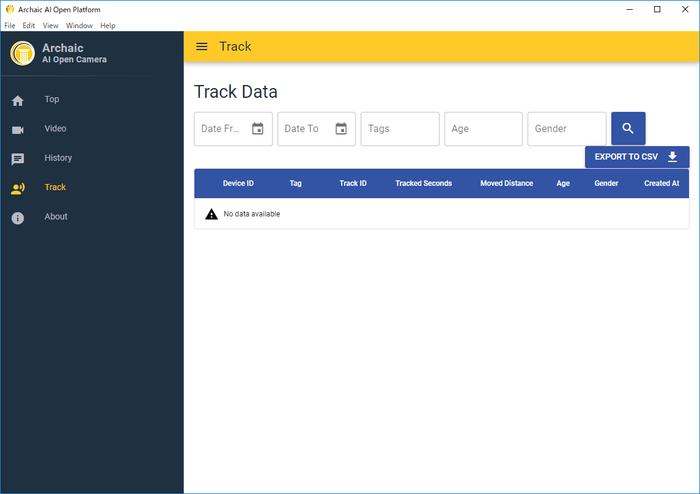The height and width of the screenshot is (494, 700).
Task: Click the magnifier search button
Action: tap(628, 129)
